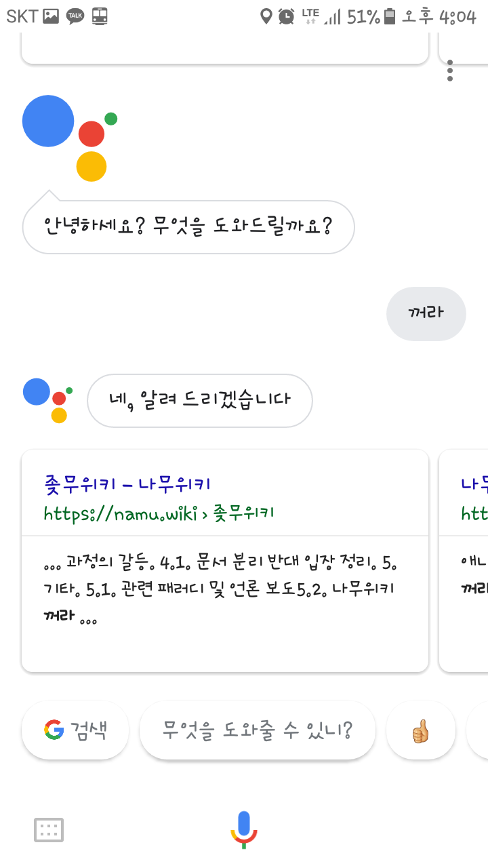Viewport: 488px width, 868px height.
Task: Tap the microphone icon to speak
Action: tap(244, 829)
